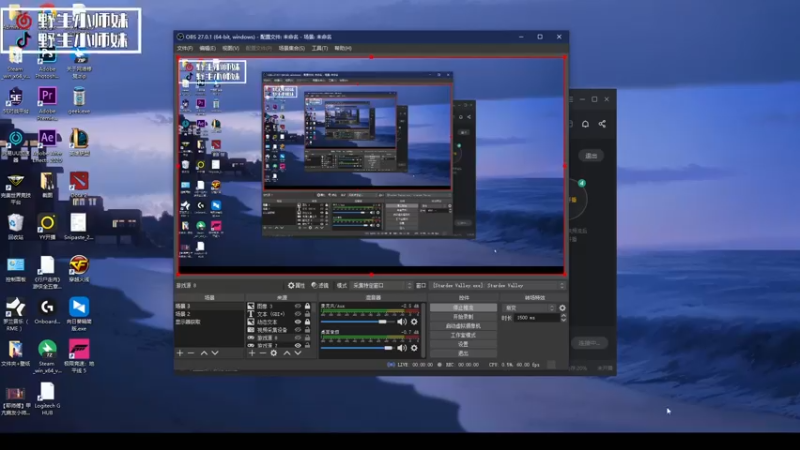Open the source filters (滤镜) button
Screen dimensions: 800x450
(320, 285)
